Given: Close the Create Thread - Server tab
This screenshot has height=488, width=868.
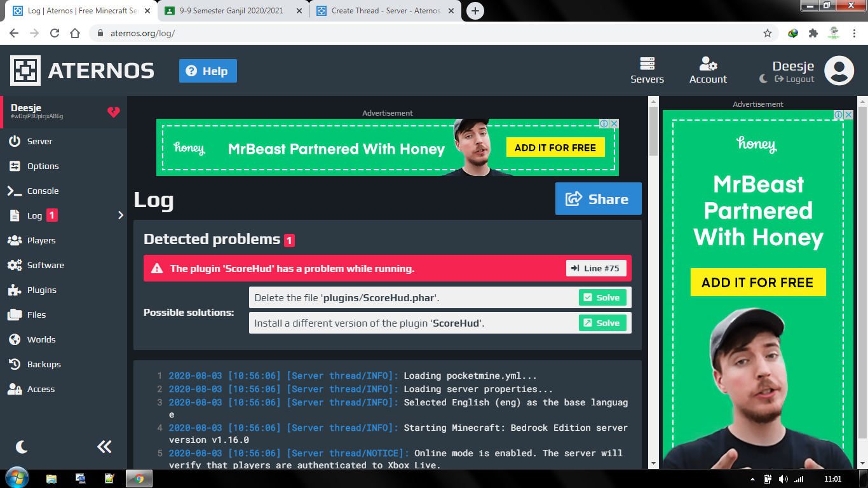Looking at the screenshot, I should pos(451,11).
